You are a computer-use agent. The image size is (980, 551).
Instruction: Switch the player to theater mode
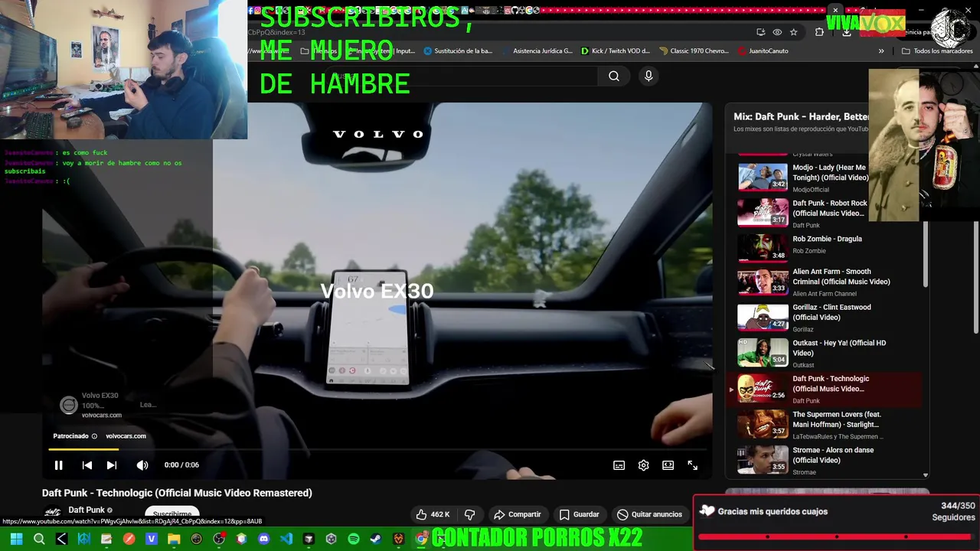pyautogui.click(x=668, y=465)
